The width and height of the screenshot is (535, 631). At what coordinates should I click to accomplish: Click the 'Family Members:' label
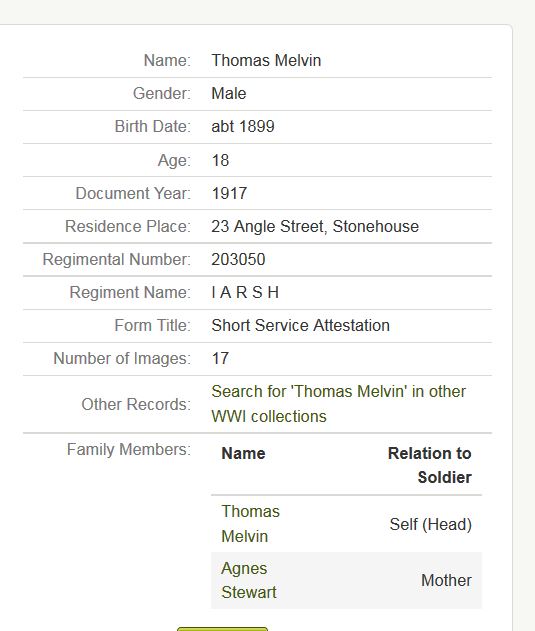tap(128, 449)
